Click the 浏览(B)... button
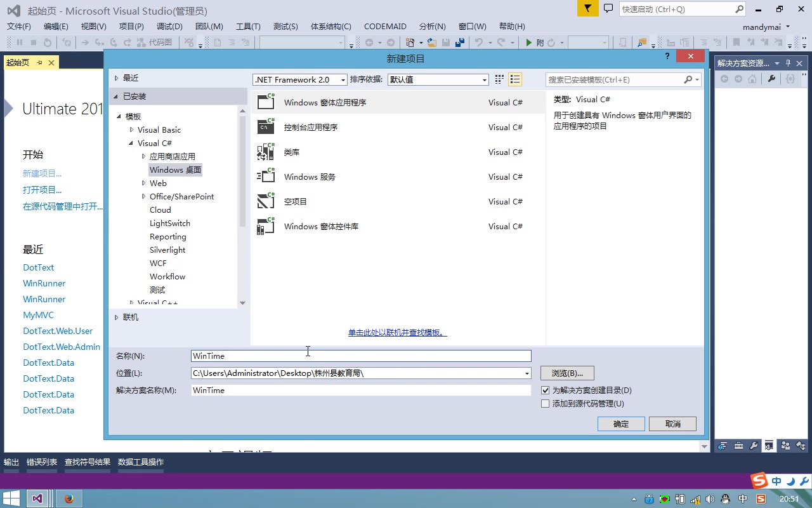This screenshot has height=508, width=812. click(x=567, y=373)
